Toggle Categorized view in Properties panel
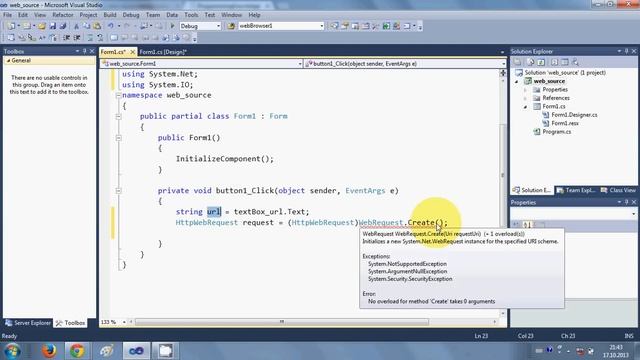The width and height of the screenshot is (640, 360). [516, 224]
